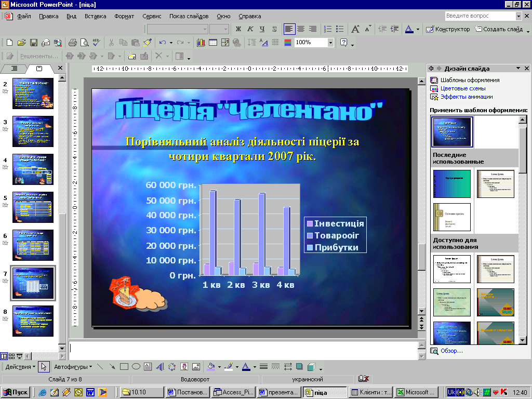Open the Правка menu
532x399 pixels.
tap(48, 16)
